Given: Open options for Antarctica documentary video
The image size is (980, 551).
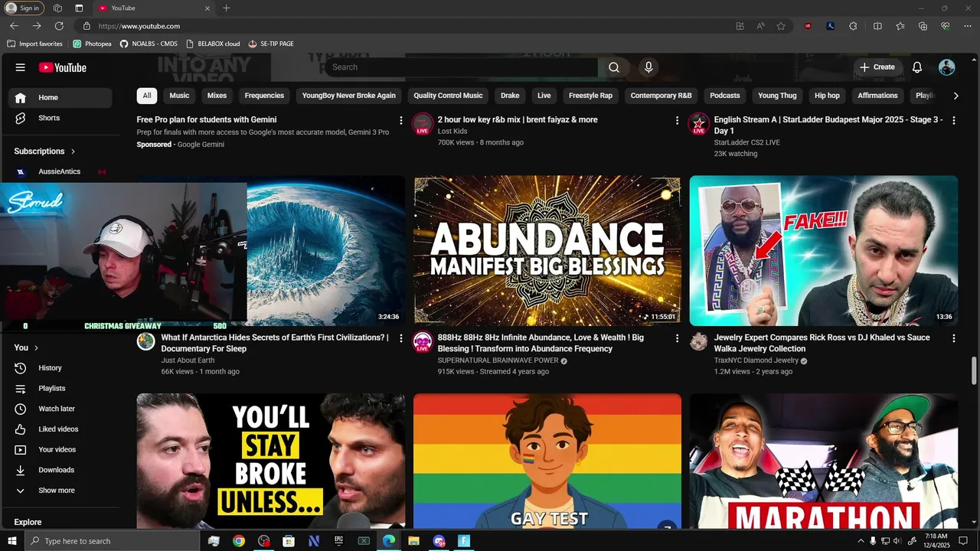Looking at the screenshot, I should point(401,338).
